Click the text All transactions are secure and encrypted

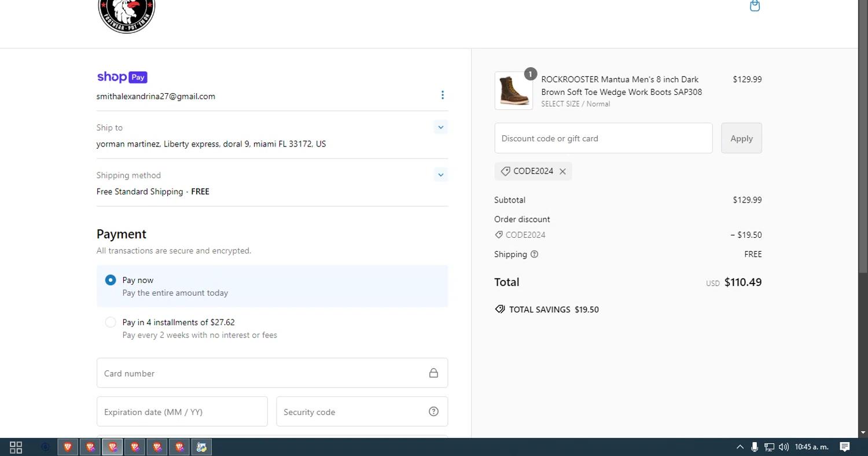coord(174,251)
